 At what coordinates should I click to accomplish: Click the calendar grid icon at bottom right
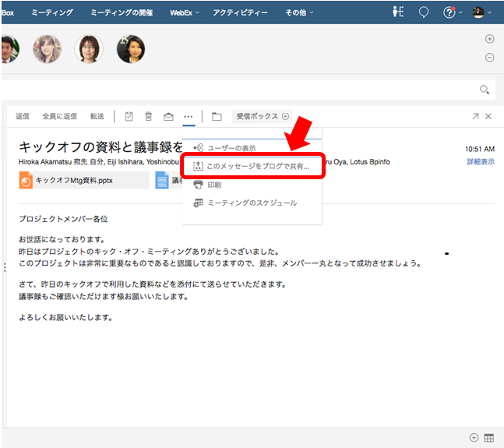pyautogui.click(x=489, y=438)
